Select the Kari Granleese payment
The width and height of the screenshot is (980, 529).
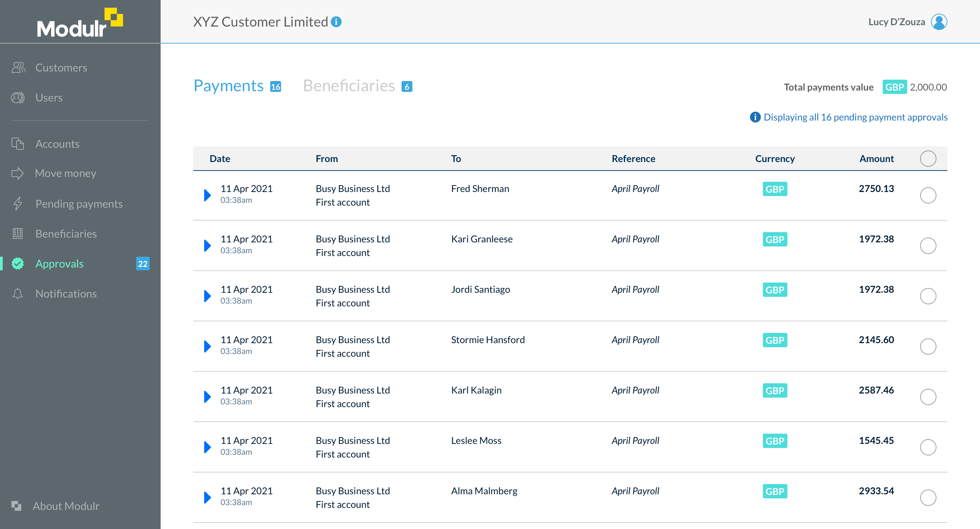[x=928, y=246]
